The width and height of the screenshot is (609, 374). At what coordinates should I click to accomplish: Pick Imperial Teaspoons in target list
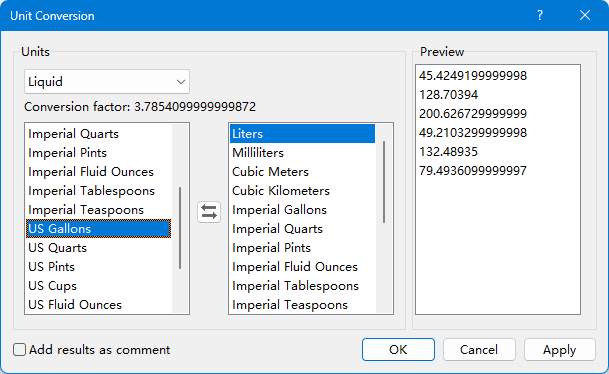pyautogui.click(x=303, y=305)
